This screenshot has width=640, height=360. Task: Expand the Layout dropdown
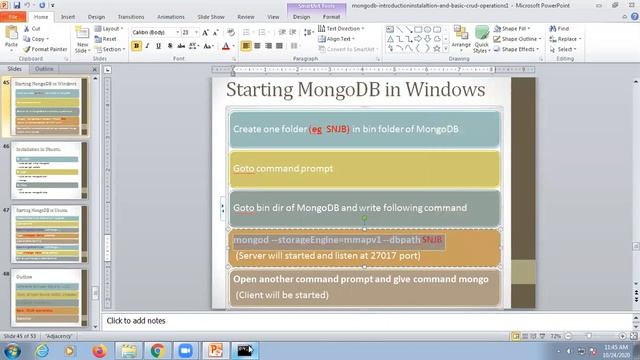click(109, 29)
